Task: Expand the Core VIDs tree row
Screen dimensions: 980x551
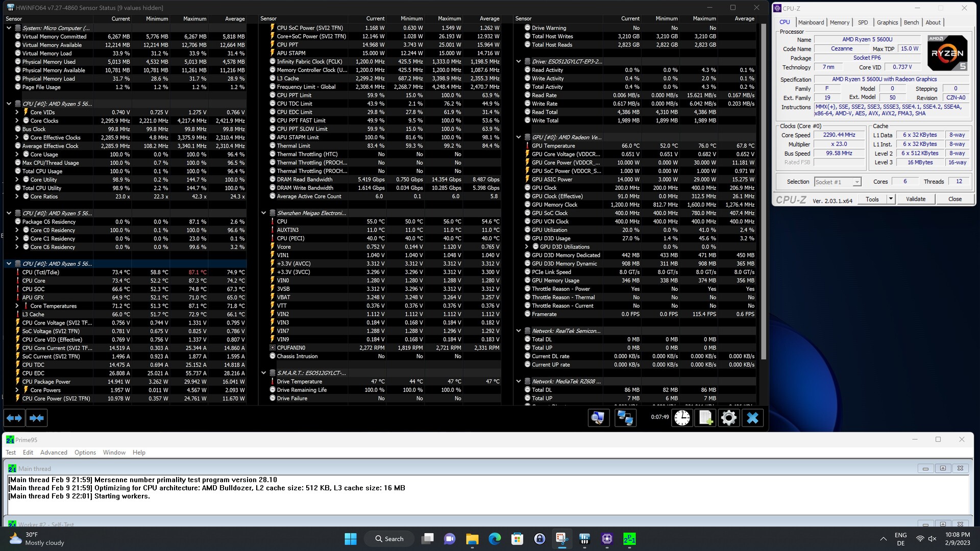Action: tap(17, 112)
